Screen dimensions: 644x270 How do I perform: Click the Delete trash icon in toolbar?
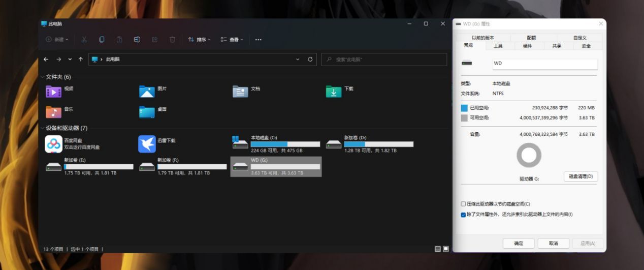[x=172, y=40]
